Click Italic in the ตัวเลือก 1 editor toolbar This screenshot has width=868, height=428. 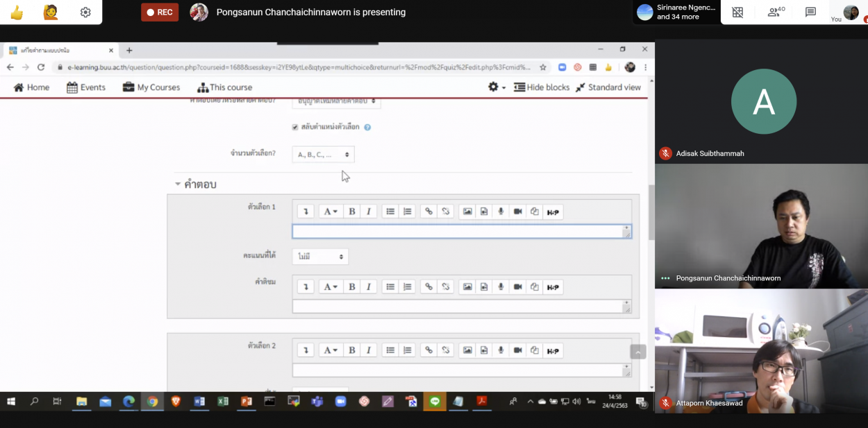point(369,212)
